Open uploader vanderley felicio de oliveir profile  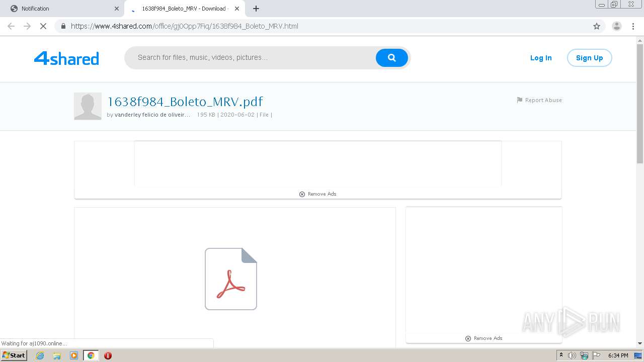[152, 115]
